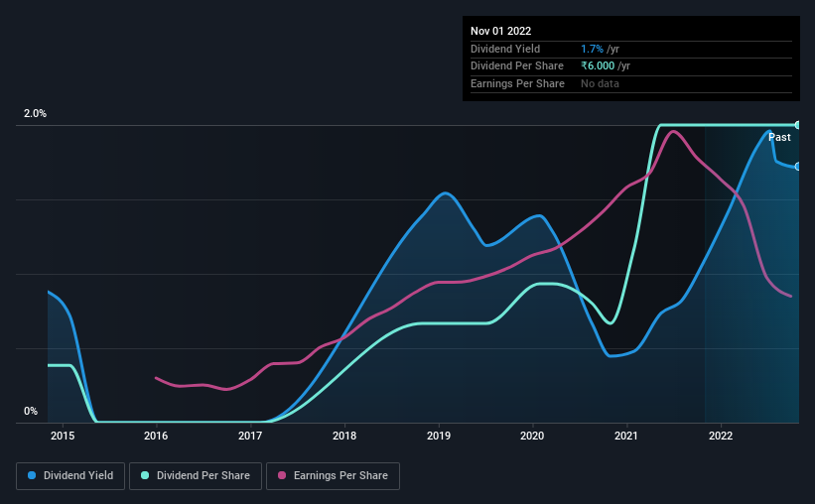This screenshot has height=504, width=815.
Task: Select the 2019 x-axis label
Action: (439, 436)
